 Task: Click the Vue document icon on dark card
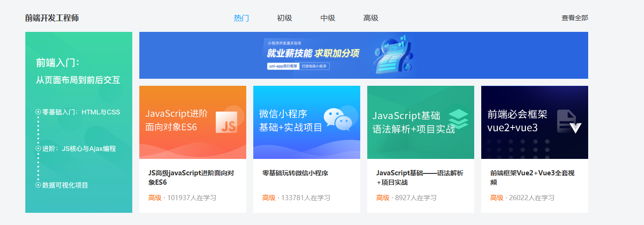click(569, 121)
